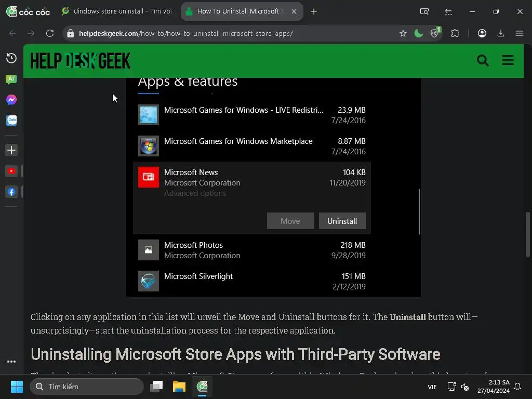This screenshot has height=399, width=532.
Task: Click the address bar URL
Action: tap(185, 33)
